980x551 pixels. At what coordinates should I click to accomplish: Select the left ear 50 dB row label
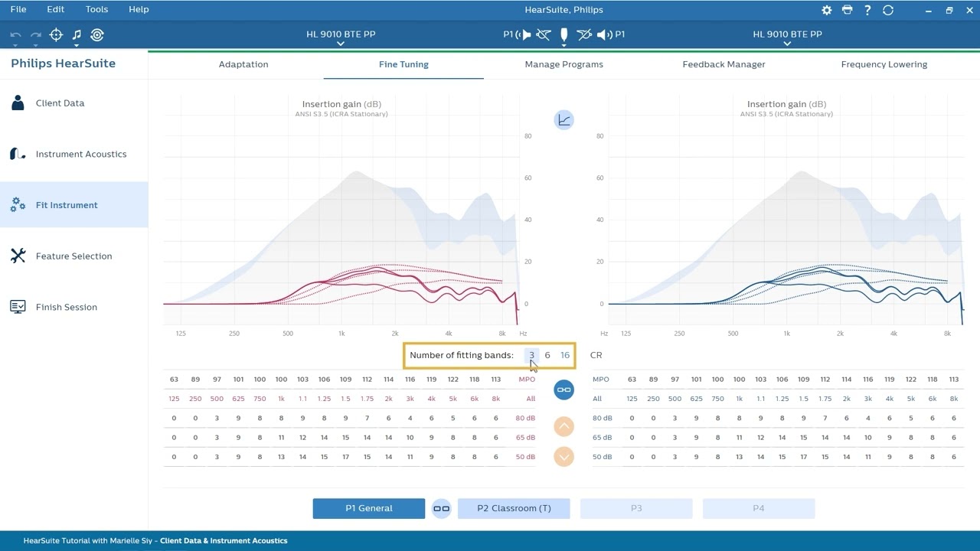click(525, 457)
